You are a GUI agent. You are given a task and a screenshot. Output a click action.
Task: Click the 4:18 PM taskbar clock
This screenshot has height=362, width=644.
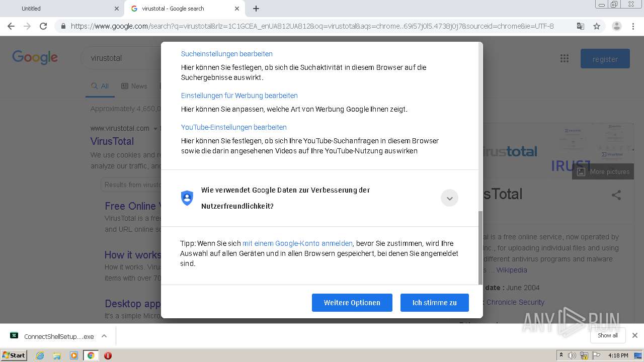tap(618, 355)
